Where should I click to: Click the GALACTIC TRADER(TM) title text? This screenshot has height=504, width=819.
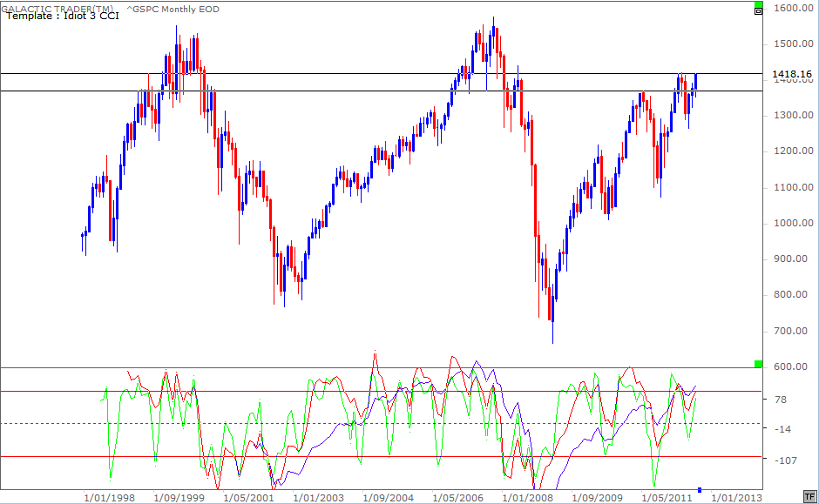click(57, 9)
